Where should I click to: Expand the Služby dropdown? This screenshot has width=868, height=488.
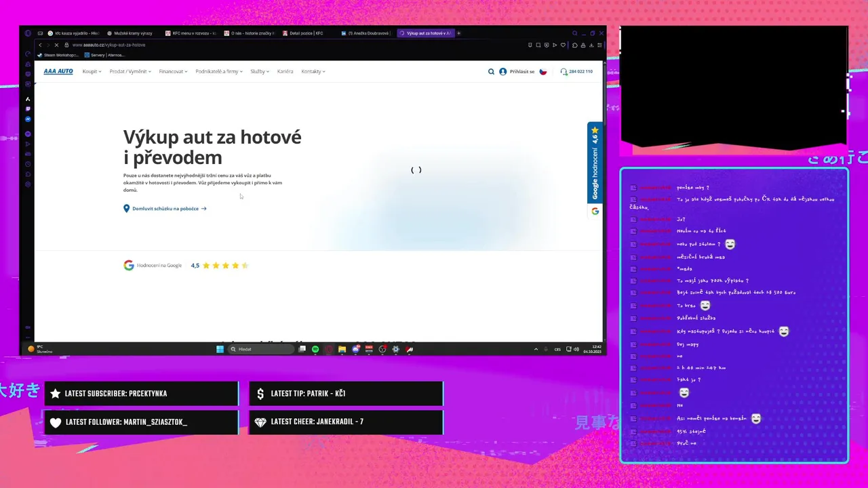tap(260, 71)
